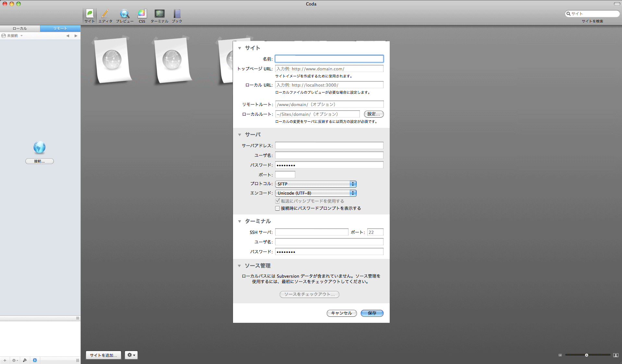
Task: Focus the SSH サーバ field
Action: click(312, 232)
